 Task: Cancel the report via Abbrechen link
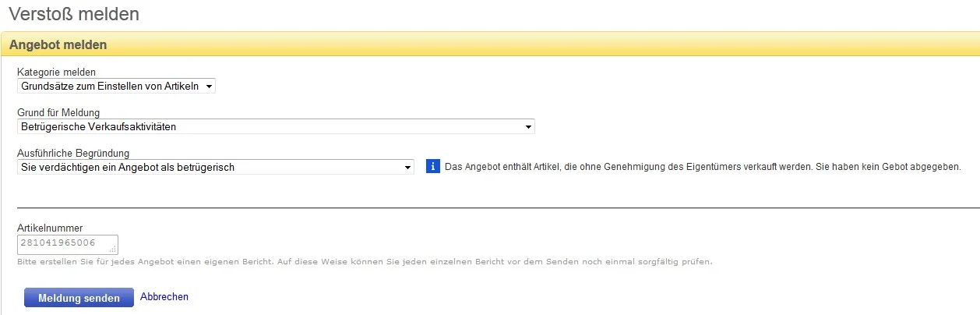[x=164, y=297]
